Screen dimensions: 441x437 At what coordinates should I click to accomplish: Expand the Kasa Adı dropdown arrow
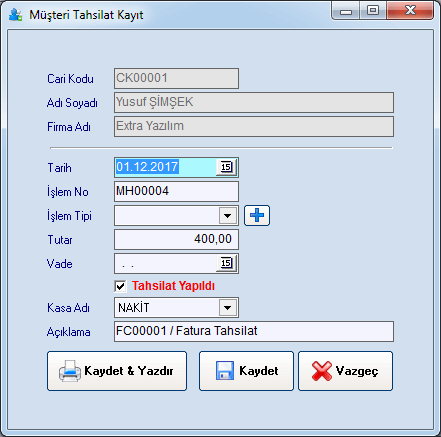[228, 308]
